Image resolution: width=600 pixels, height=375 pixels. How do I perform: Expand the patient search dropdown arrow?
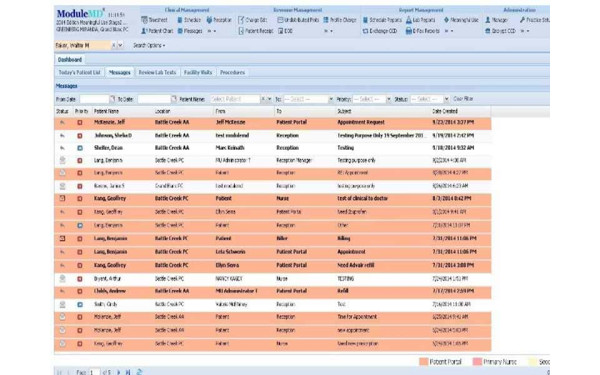coord(120,45)
